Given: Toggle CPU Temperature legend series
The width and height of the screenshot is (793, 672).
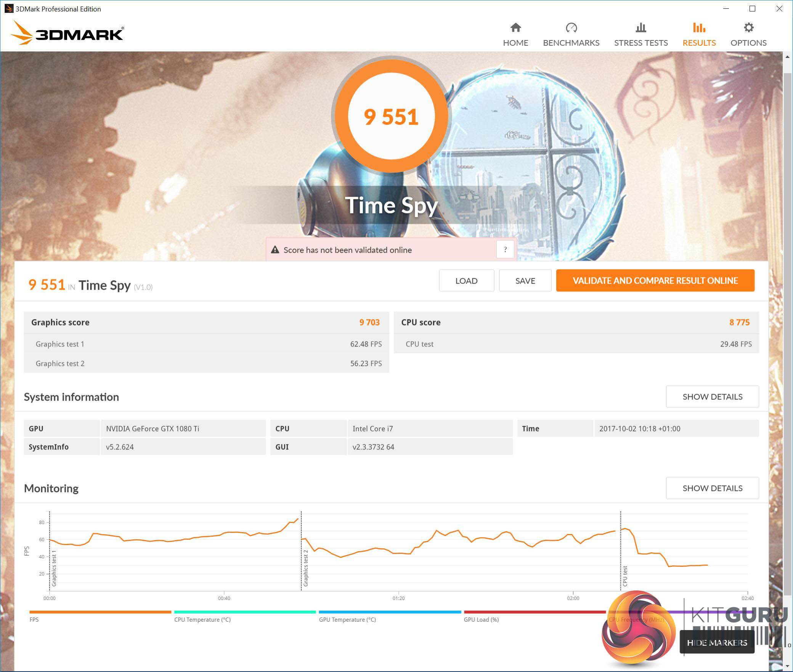Looking at the screenshot, I should (x=202, y=619).
